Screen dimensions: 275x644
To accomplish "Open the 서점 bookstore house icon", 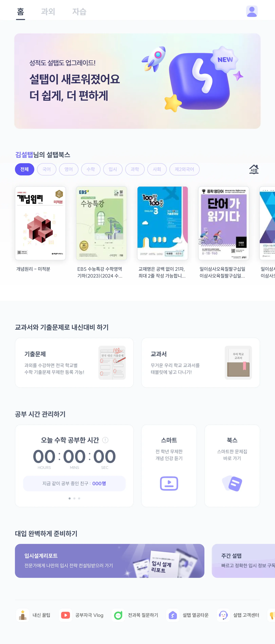I will point(254,169).
